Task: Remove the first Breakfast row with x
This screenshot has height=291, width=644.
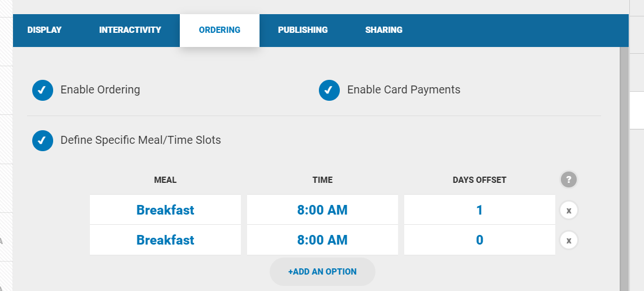Action: pos(569,211)
